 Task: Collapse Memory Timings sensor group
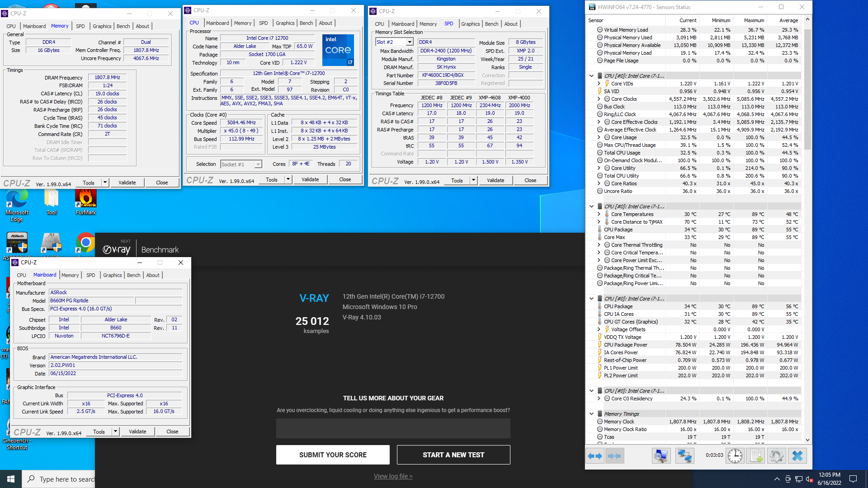(x=591, y=414)
